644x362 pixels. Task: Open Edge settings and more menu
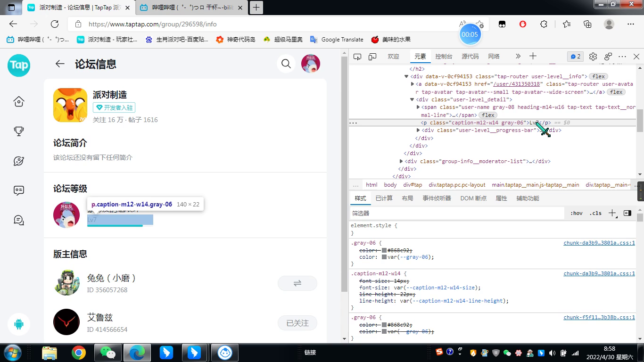tap(631, 24)
